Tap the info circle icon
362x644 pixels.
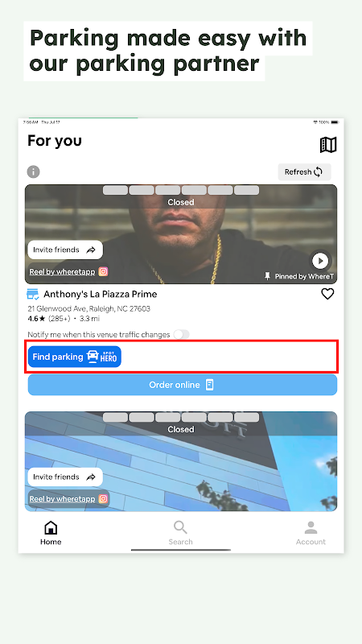pos(34,171)
